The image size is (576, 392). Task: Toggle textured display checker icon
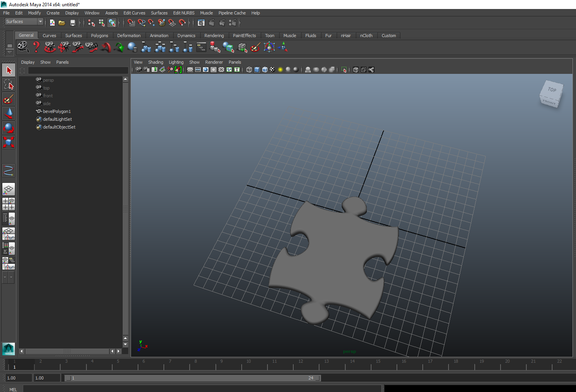(273, 70)
